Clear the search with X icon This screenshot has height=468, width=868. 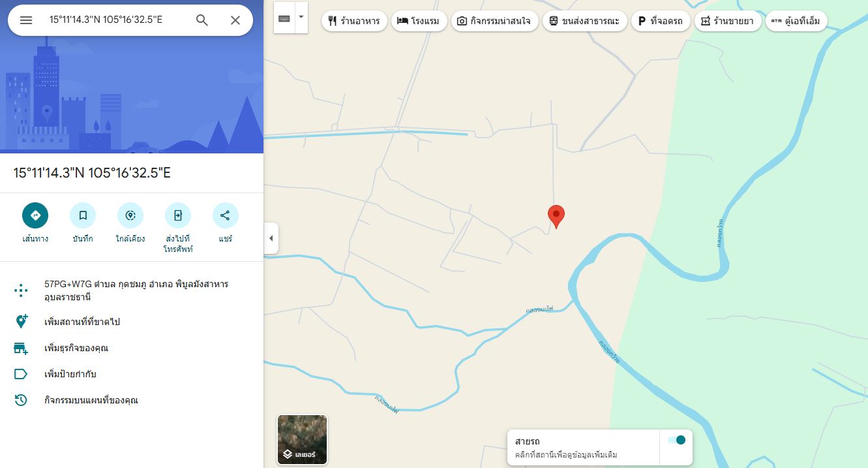click(x=235, y=20)
